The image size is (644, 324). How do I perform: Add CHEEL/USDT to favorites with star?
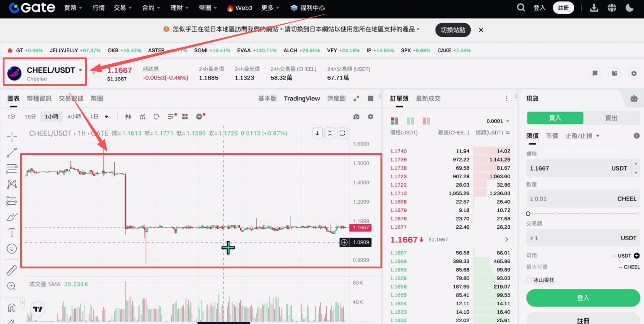(x=94, y=73)
